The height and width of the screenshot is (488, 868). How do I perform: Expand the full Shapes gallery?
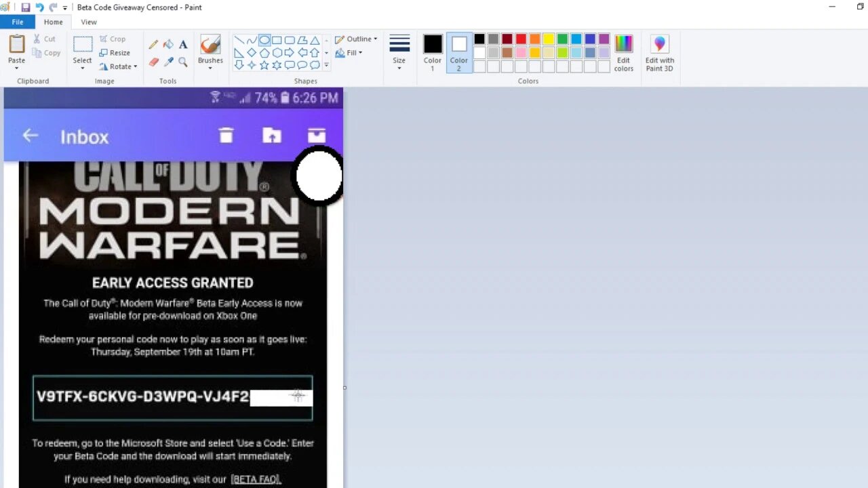[x=326, y=65]
